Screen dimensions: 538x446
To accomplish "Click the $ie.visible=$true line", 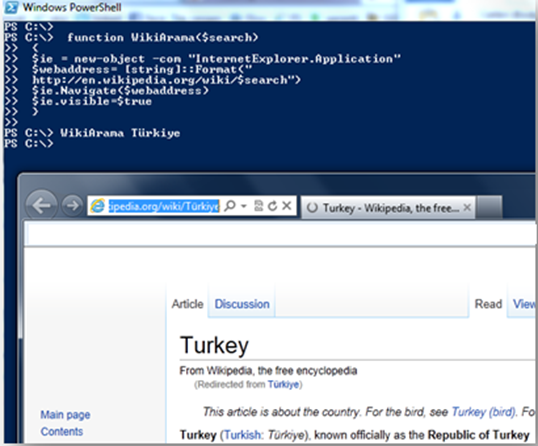I will click(x=92, y=101).
